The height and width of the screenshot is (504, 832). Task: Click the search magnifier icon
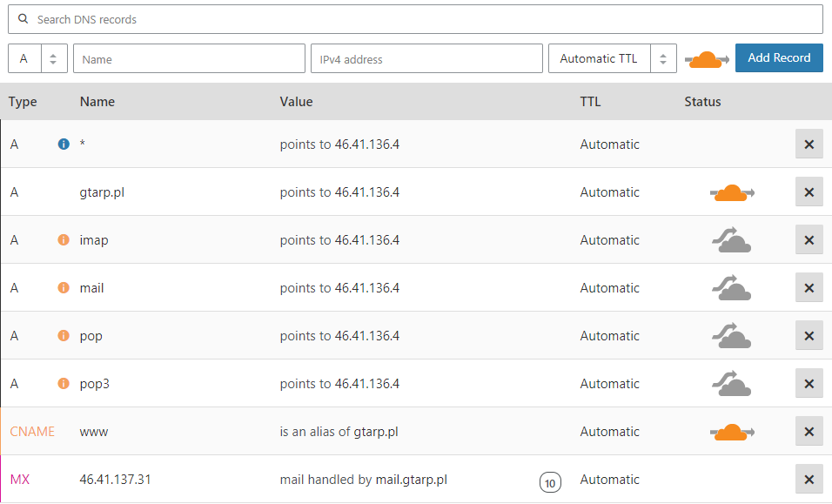(x=21, y=19)
